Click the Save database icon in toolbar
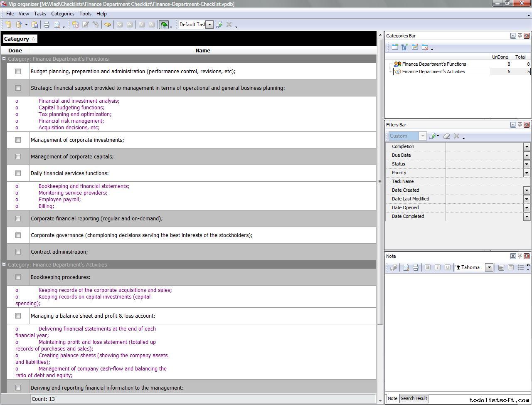The width and height of the screenshot is (532, 405). (35, 25)
